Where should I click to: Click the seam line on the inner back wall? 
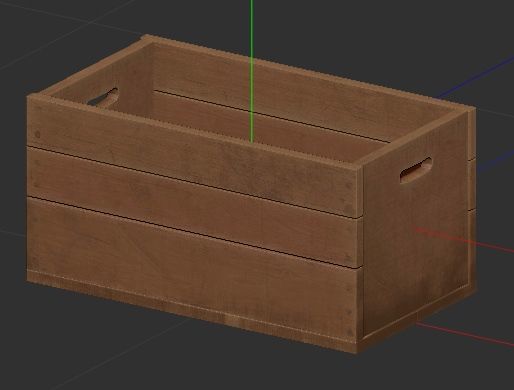[x=272, y=116]
